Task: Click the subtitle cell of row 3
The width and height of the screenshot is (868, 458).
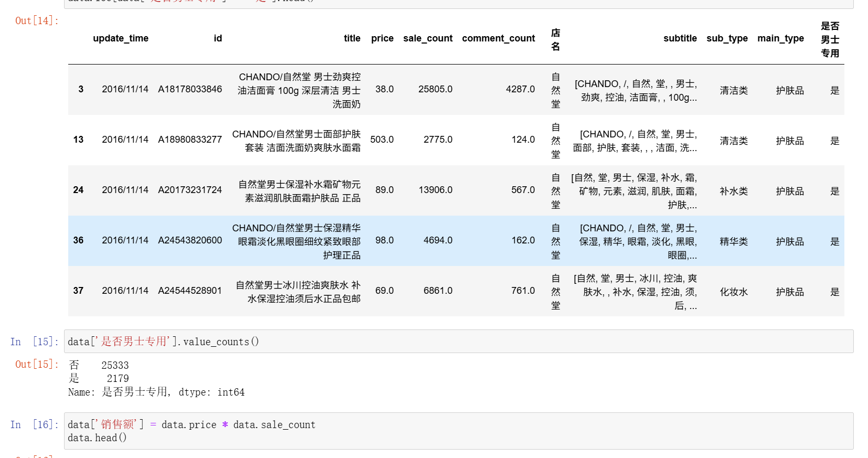Action: [x=636, y=90]
